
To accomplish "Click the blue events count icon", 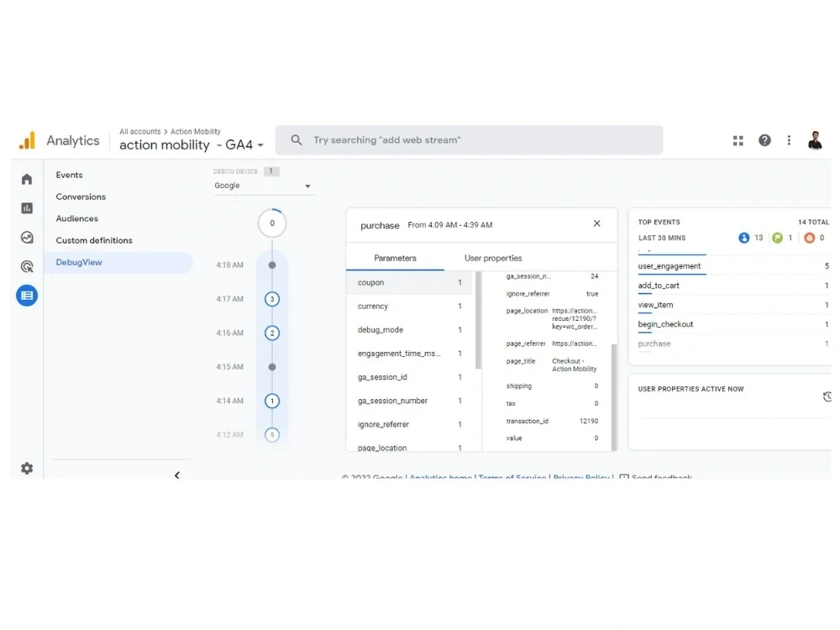I will pyautogui.click(x=743, y=238).
